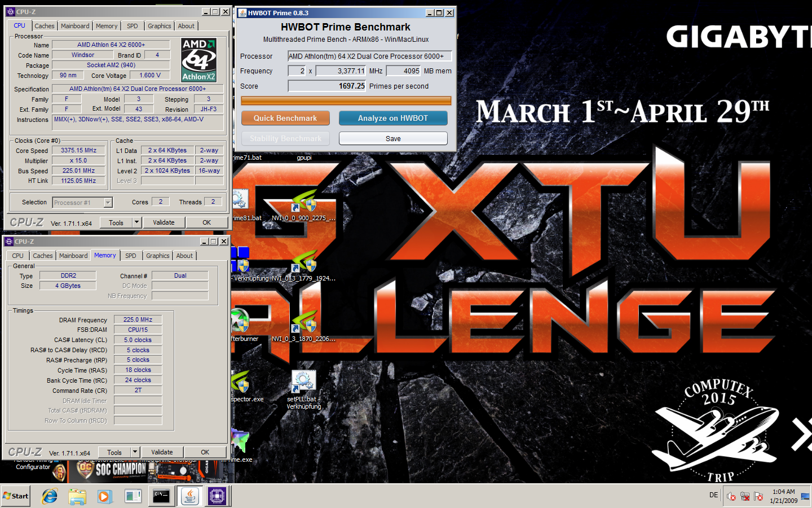This screenshot has width=812, height=508.
Task: Click OK in upper CPU-Z window
Action: pyautogui.click(x=206, y=222)
